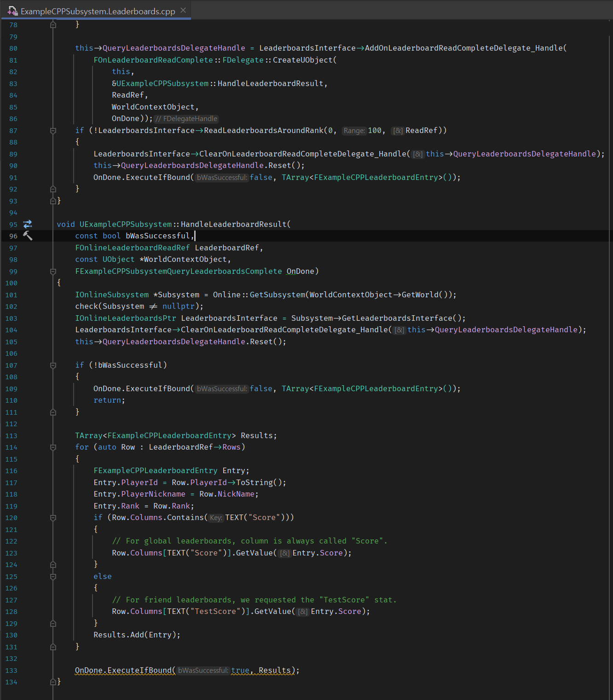The height and width of the screenshot is (700, 613).
Task: Collapse the if (!bWasSuccessful) block at line 107
Action: coord(53,365)
